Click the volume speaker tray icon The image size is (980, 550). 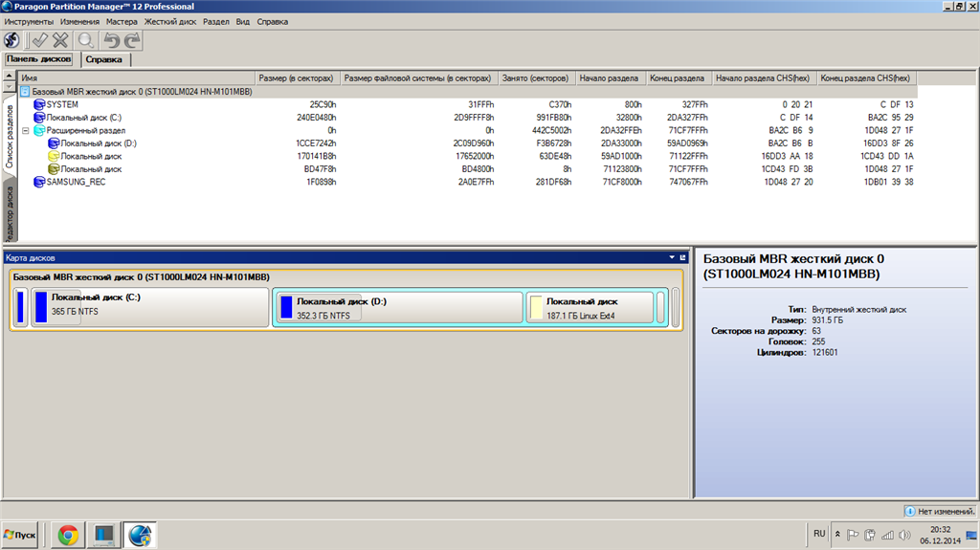pyautogui.click(x=903, y=535)
